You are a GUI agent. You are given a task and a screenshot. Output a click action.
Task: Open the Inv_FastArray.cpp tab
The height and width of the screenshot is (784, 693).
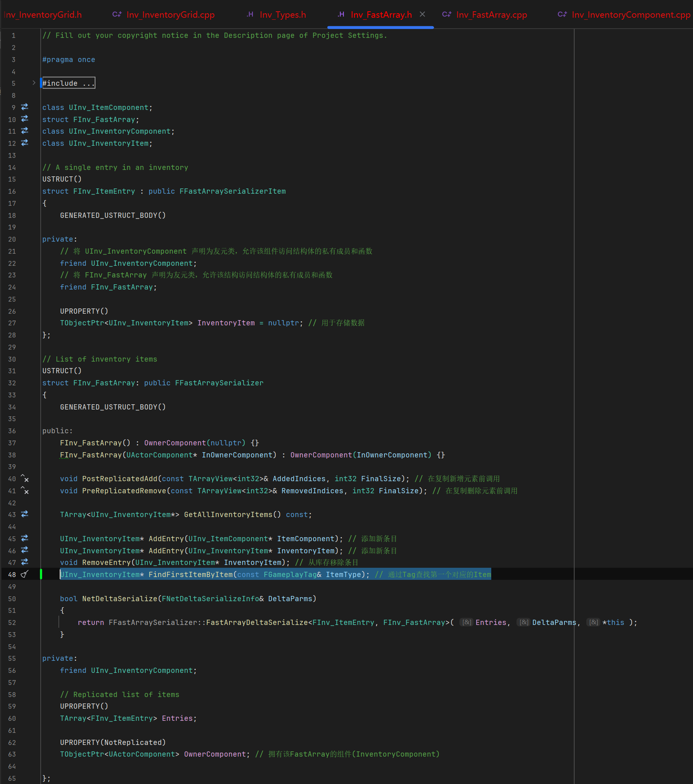point(492,15)
